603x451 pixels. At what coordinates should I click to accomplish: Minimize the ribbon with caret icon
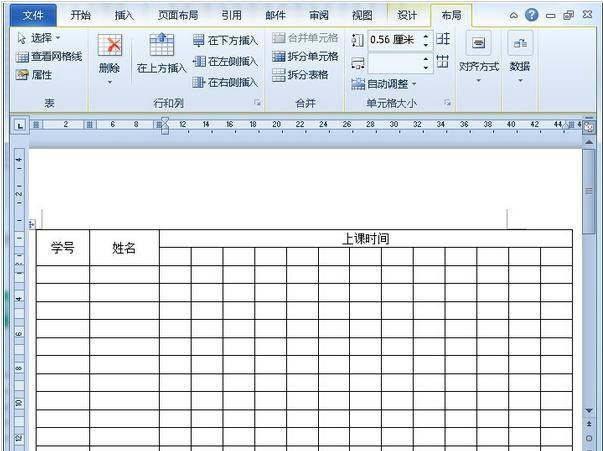tap(513, 15)
